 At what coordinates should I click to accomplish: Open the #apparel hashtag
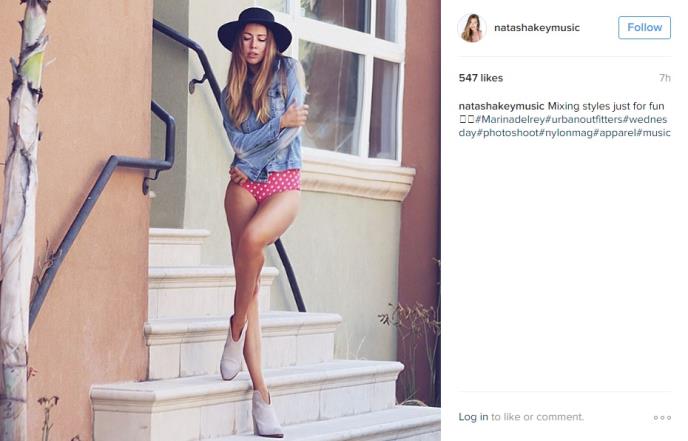pos(615,133)
